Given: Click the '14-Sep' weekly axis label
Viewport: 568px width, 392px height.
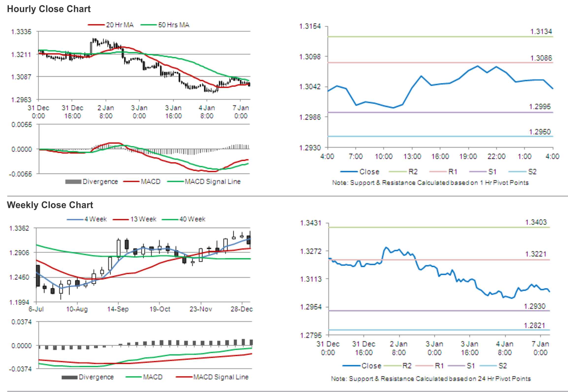Looking at the screenshot, I should pyautogui.click(x=118, y=309).
